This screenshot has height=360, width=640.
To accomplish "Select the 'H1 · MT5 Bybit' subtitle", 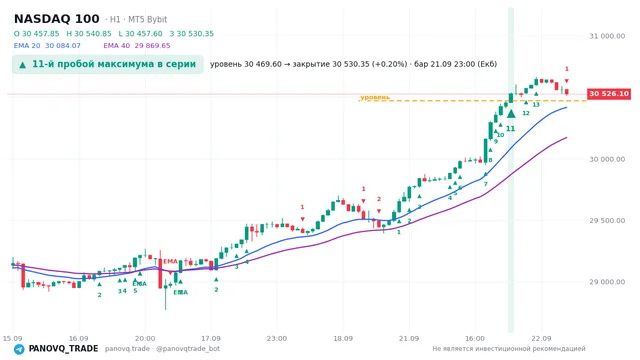I will point(138,20).
